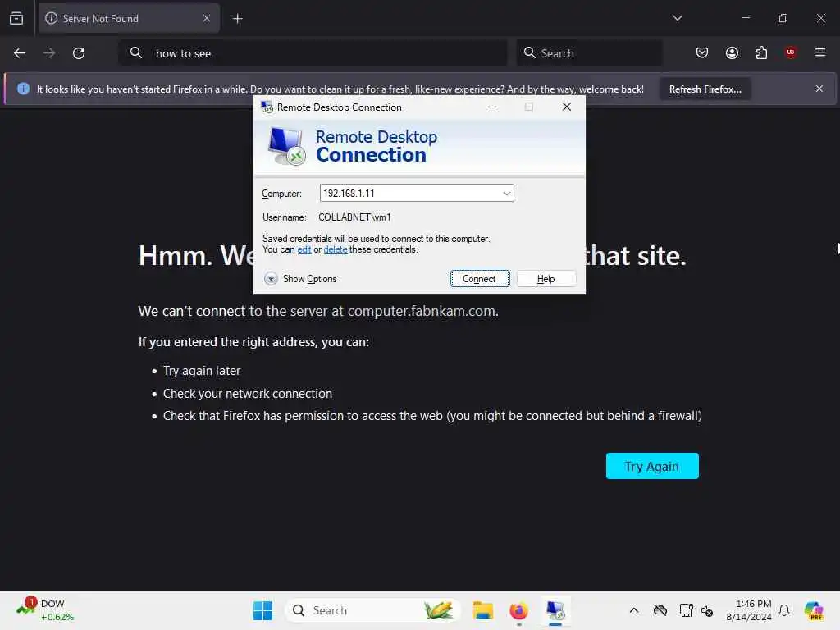Click the Firefox Search box

[589, 53]
